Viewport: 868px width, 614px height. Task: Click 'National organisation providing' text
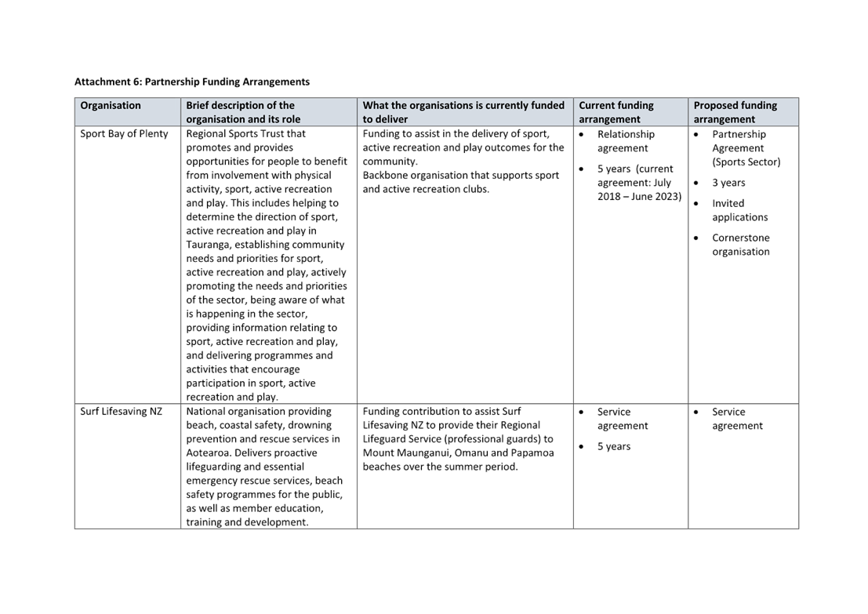click(259, 412)
